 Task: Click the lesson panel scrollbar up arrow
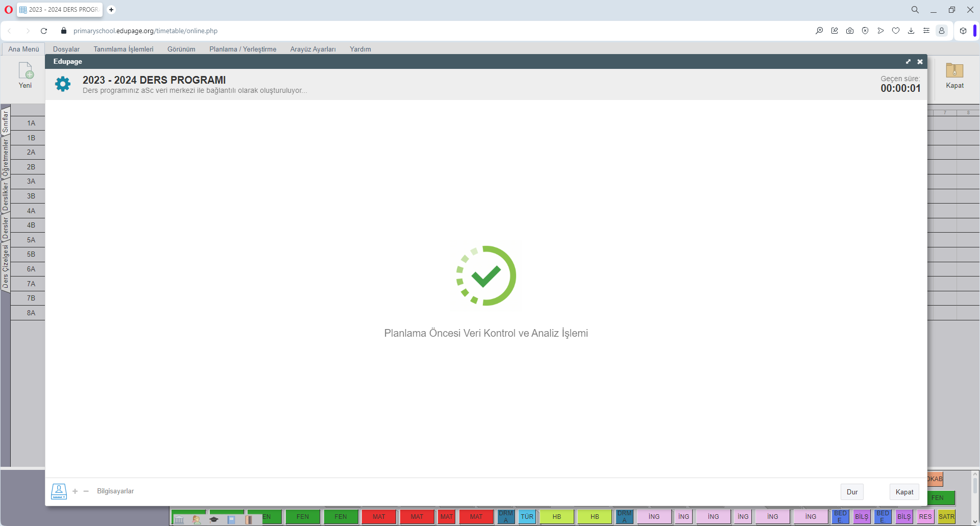click(x=975, y=474)
